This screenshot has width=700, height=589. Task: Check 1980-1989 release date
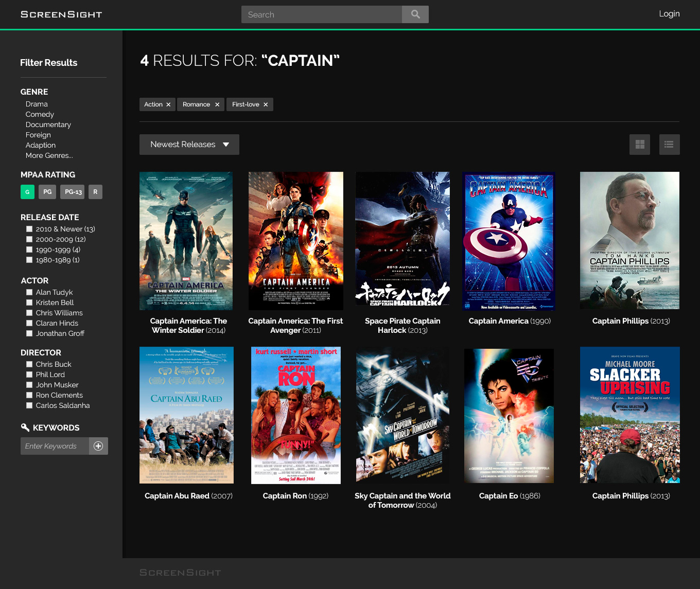pos(29,260)
